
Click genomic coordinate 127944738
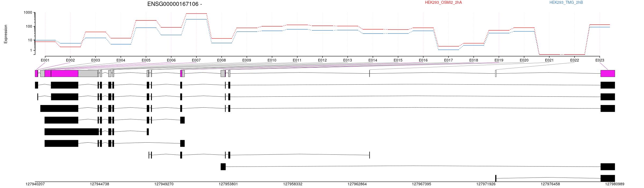[100, 184]
